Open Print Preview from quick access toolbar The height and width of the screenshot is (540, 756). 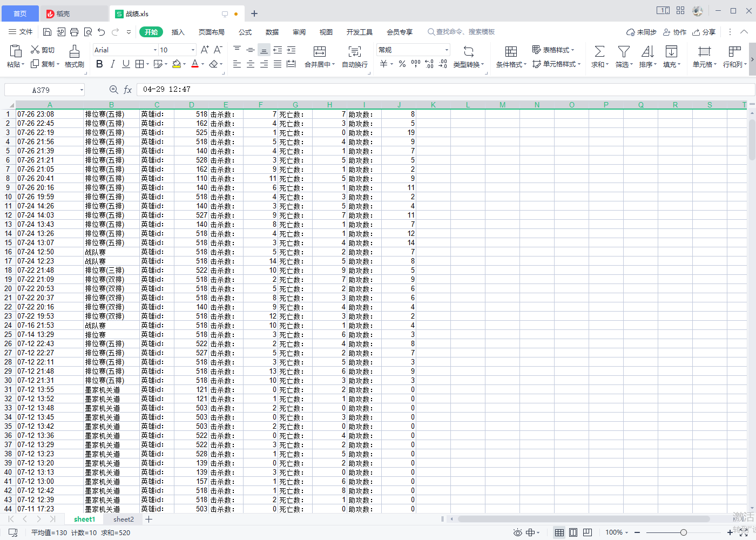[x=87, y=32]
